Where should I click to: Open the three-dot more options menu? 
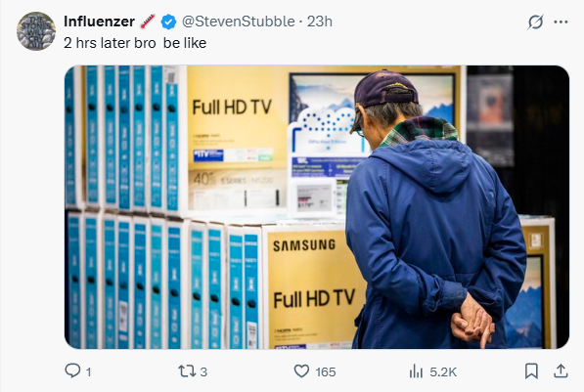pos(561,22)
